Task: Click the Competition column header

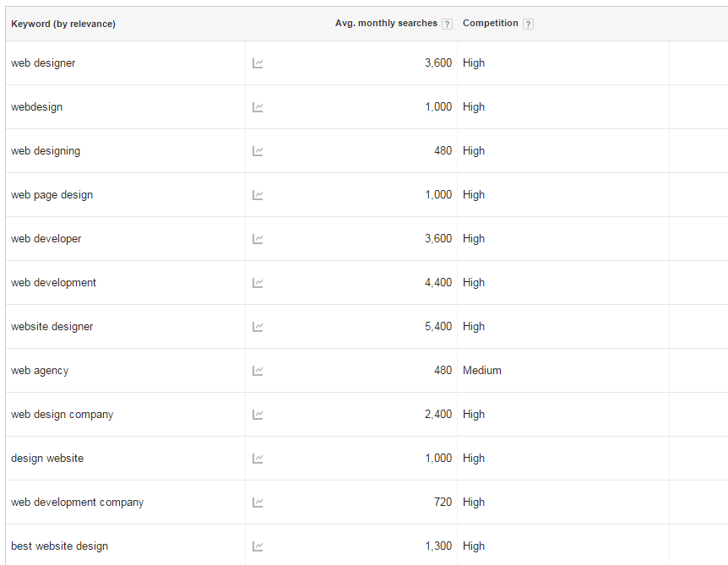Action: pos(490,23)
